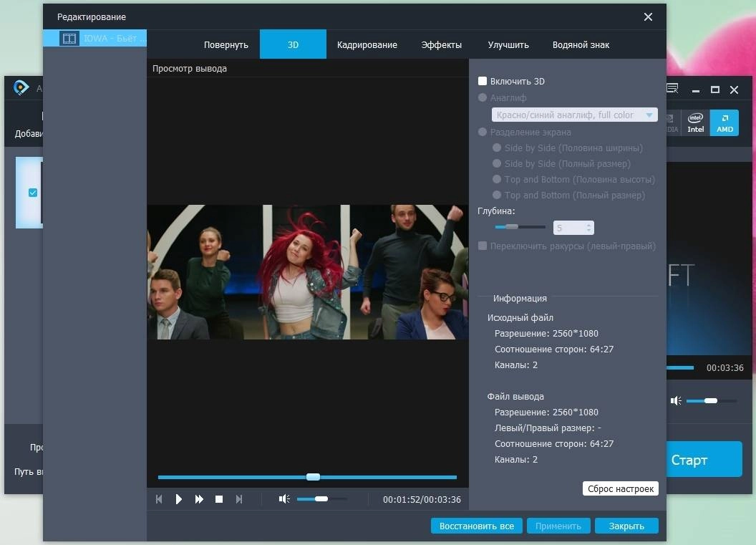This screenshot has width=756, height=545.
Task: Click the 'Восстановить все' button
Action: click(476, 526)
